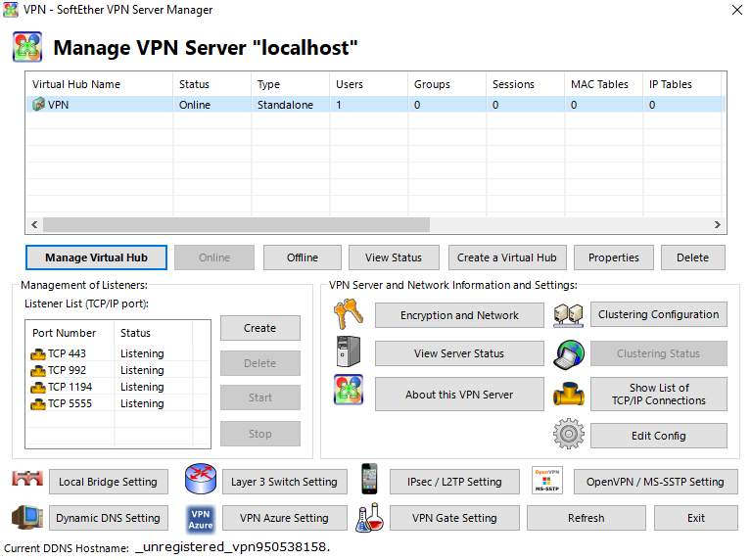Viewport: 751px width, 560px height.
Task: Select the TCP 443 listener row
Action: (x=117, y=354)
